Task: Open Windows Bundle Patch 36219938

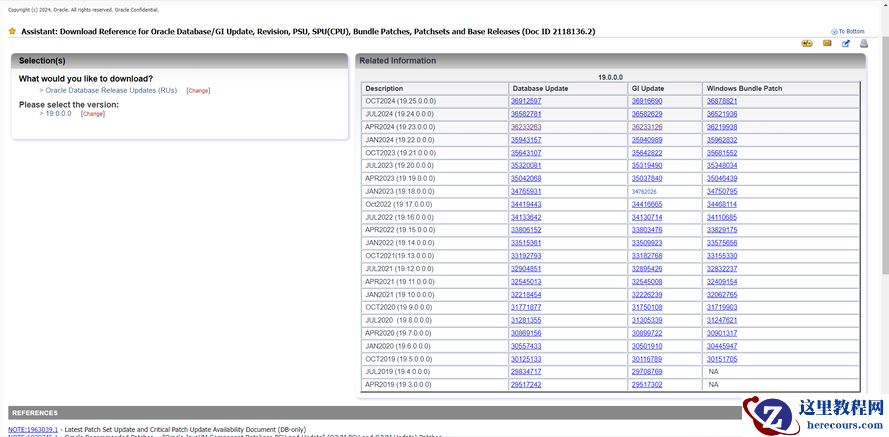Action: 722,127
